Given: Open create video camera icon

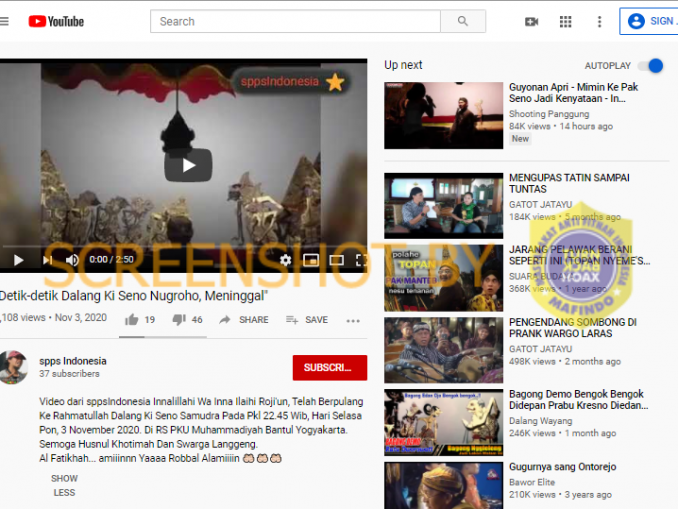Looking at the screenshot, I should (531, 21).
